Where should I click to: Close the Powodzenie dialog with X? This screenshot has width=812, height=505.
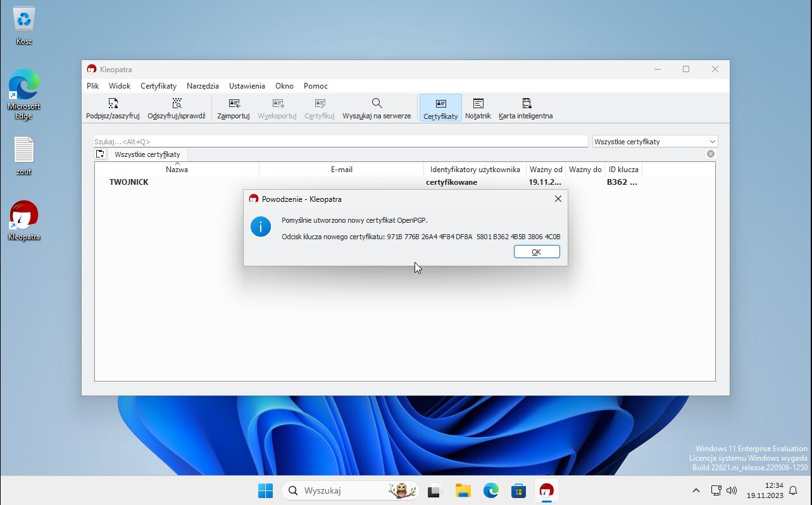pos(558,199)
